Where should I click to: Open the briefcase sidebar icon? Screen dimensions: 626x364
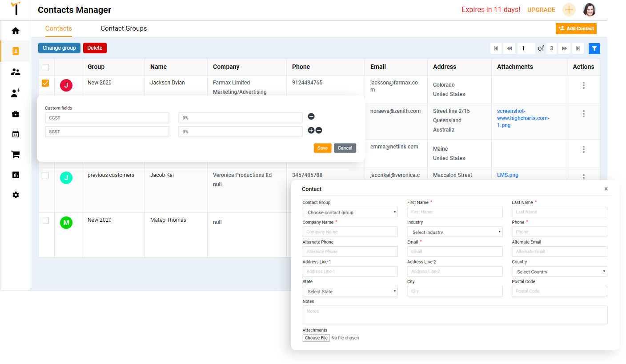point(16,114)
